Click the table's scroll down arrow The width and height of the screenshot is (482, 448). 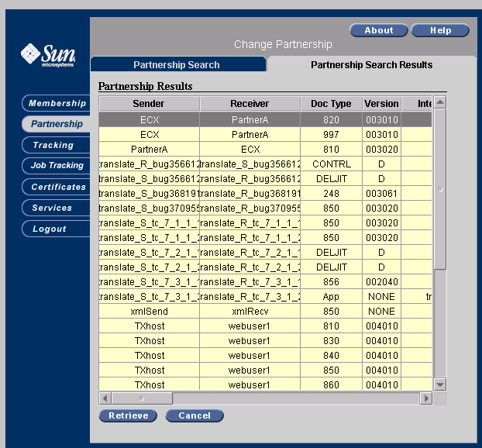click(x=440, y=384)
